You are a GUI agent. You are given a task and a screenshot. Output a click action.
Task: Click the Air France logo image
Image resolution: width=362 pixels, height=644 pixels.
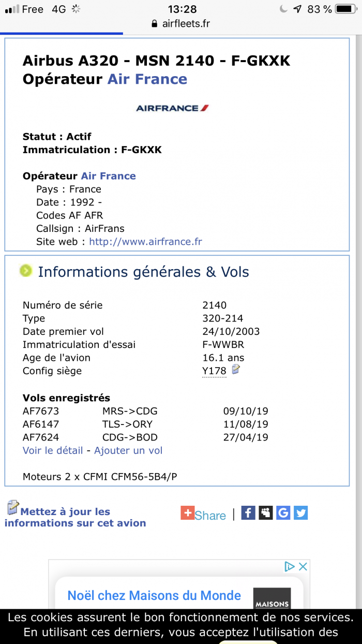click(x=172, y=108)
